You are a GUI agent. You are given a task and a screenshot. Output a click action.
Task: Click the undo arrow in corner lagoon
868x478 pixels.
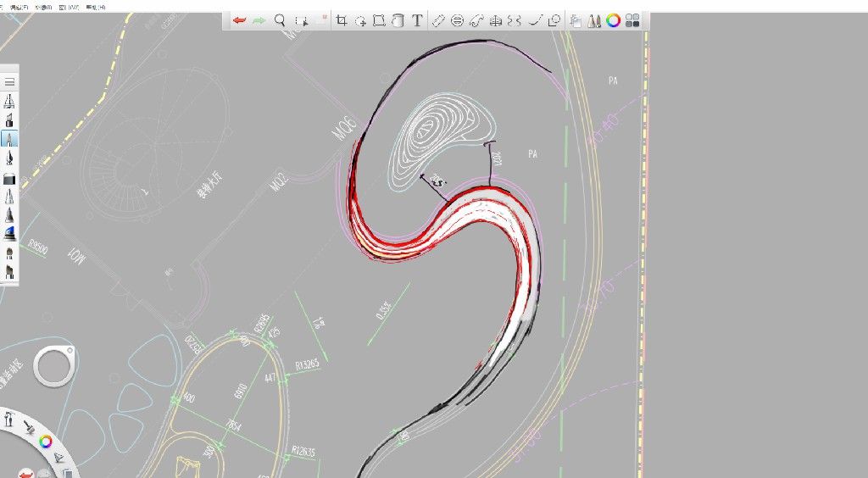pyautogui.click(x=25, y=474)
